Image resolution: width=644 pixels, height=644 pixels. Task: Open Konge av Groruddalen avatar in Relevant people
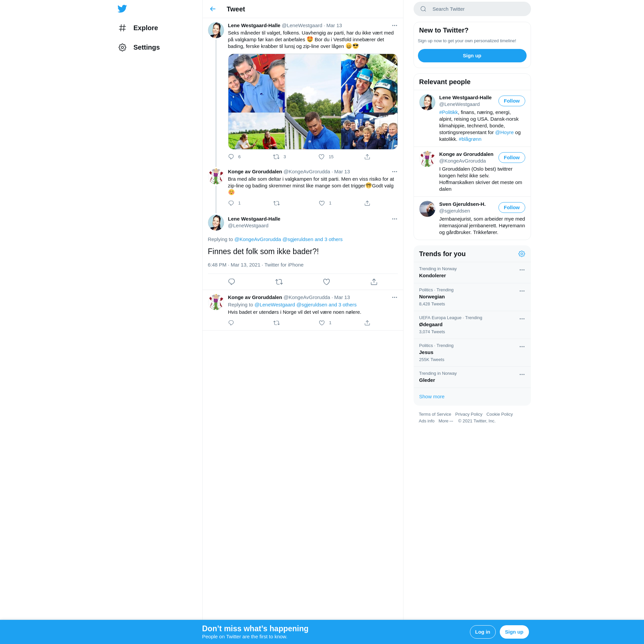427,159
